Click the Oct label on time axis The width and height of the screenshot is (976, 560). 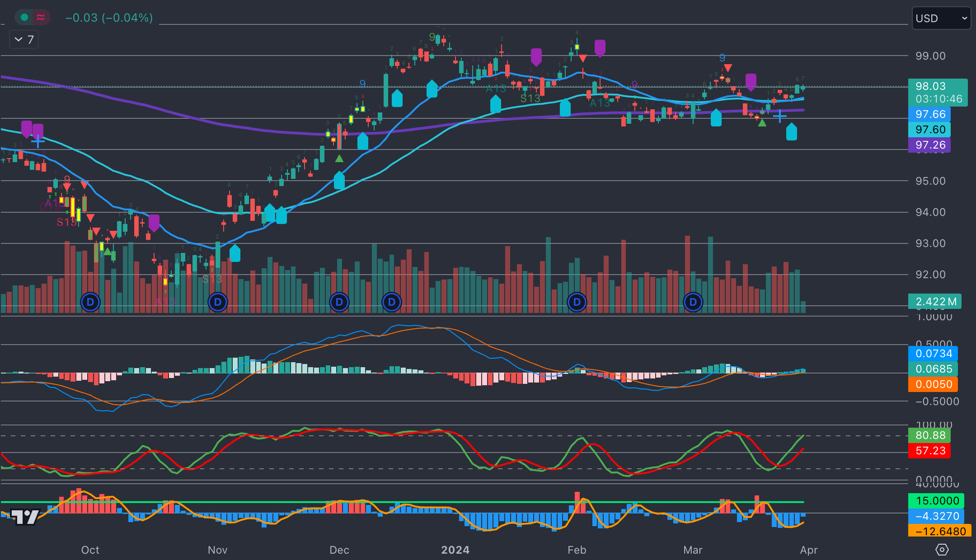(90, 550)
